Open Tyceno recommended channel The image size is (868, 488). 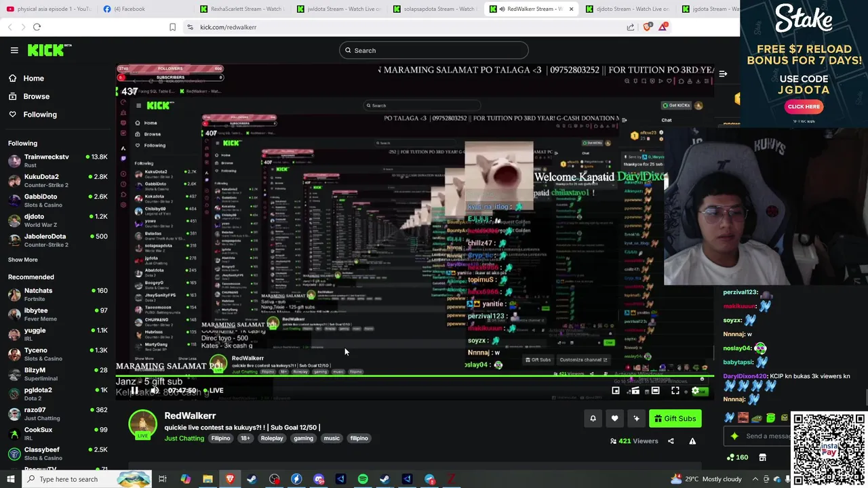point(58,354)
